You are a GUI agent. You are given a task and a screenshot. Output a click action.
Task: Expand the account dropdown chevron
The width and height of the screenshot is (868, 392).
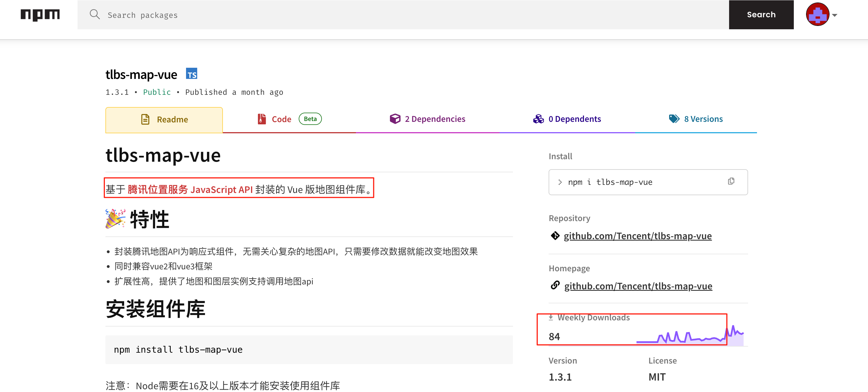(835, 15)
